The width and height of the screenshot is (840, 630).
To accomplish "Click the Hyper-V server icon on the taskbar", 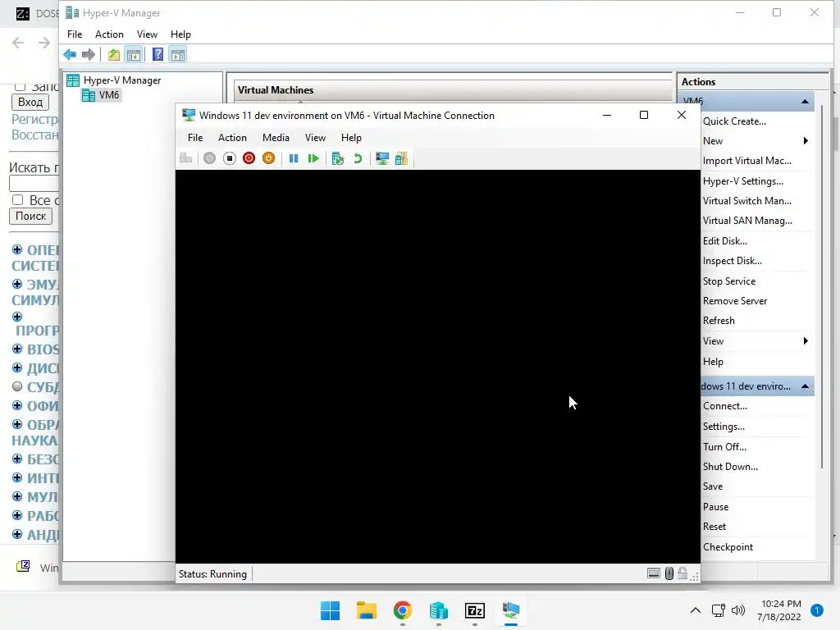I will (439, 610).
